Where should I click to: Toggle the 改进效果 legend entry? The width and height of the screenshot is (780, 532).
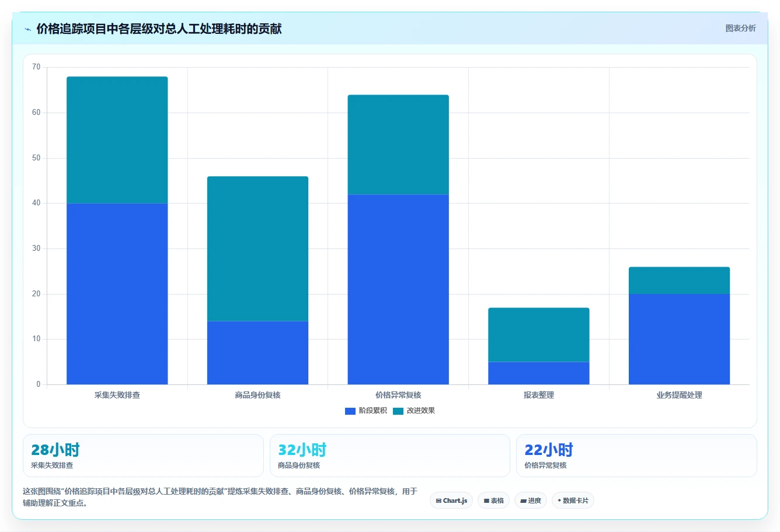(414, 411)
